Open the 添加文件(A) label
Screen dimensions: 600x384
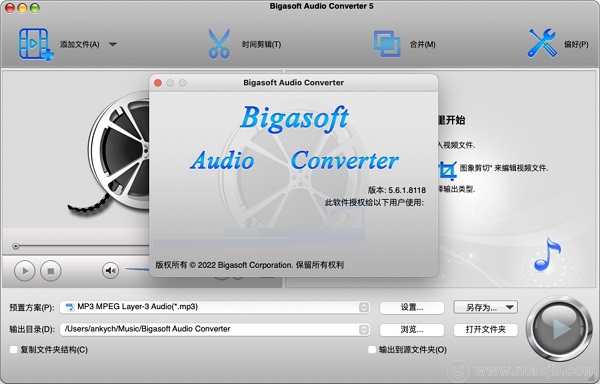[80, 44]
